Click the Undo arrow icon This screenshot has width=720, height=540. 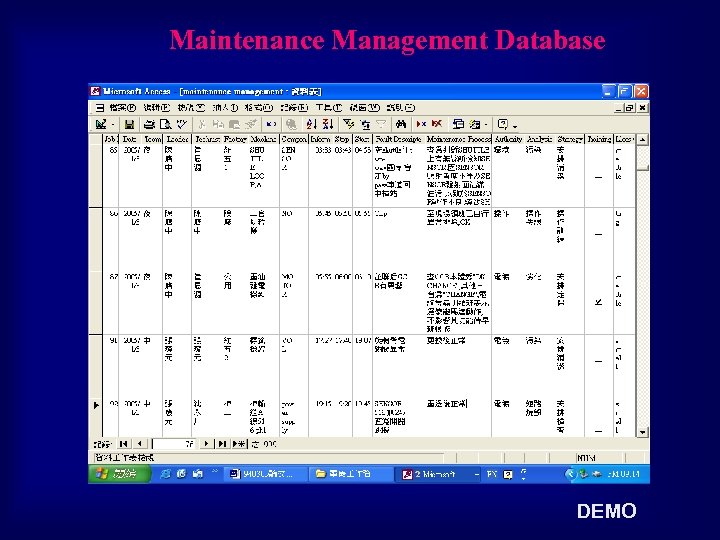(x=271, y=124)
